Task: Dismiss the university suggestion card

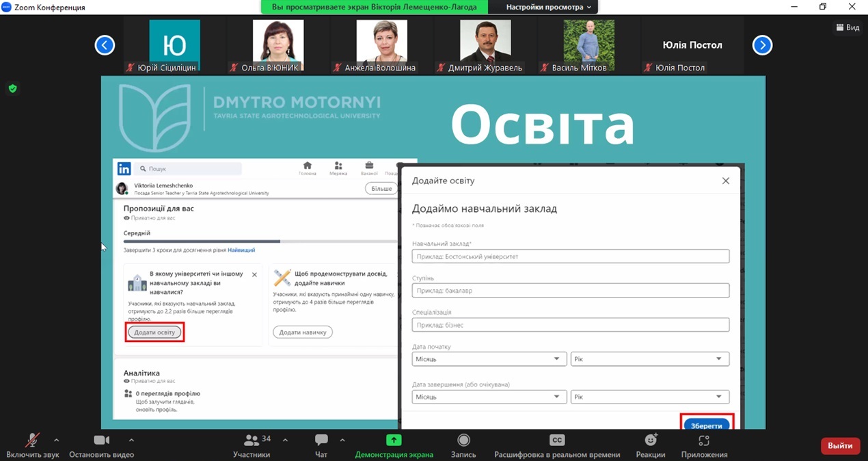Action: (254, 274)
